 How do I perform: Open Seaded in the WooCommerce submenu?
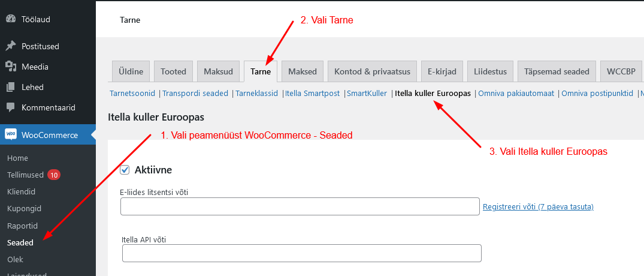coord(20,243)
